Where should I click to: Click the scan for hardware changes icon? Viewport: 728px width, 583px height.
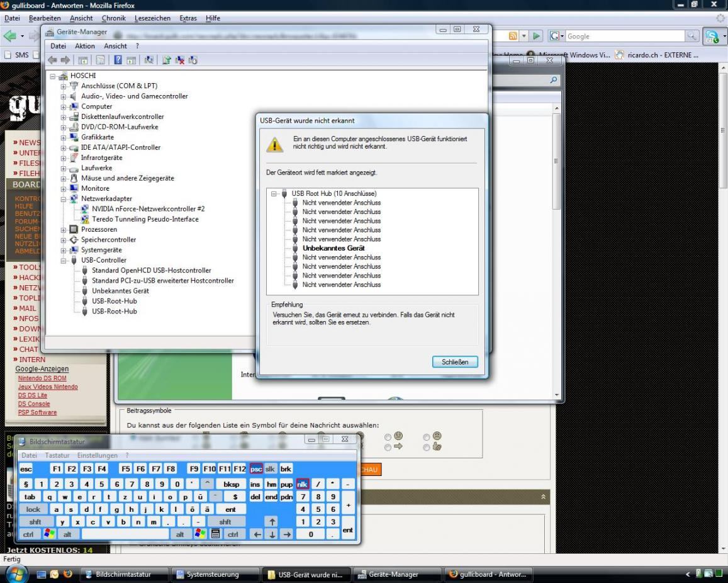pyautogui.click(x=149, y=60)
